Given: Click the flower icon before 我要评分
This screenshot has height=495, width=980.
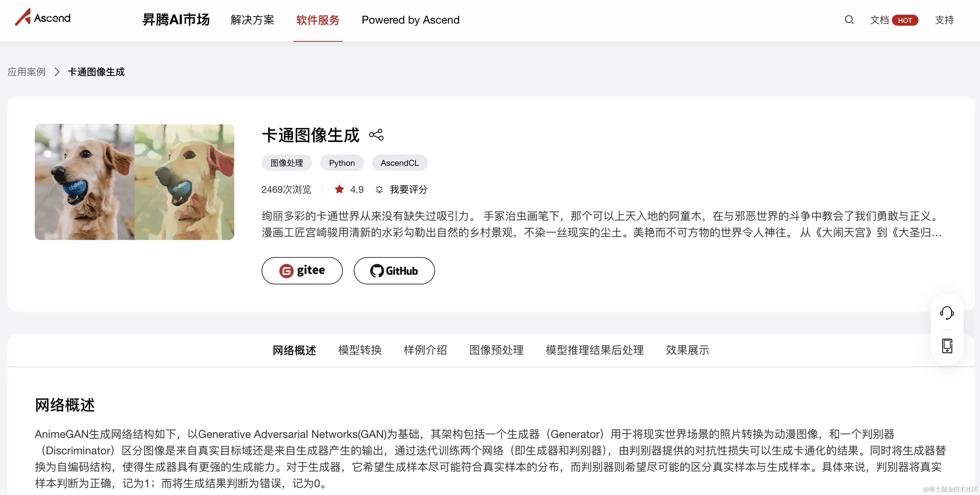Looking at the screenshot, I should (379, 189).
